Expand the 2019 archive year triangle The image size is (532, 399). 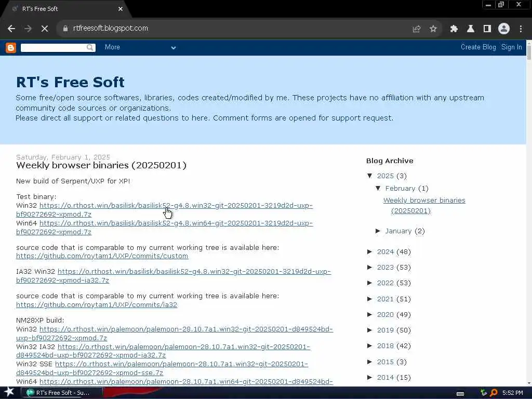[x=370, y=330]
